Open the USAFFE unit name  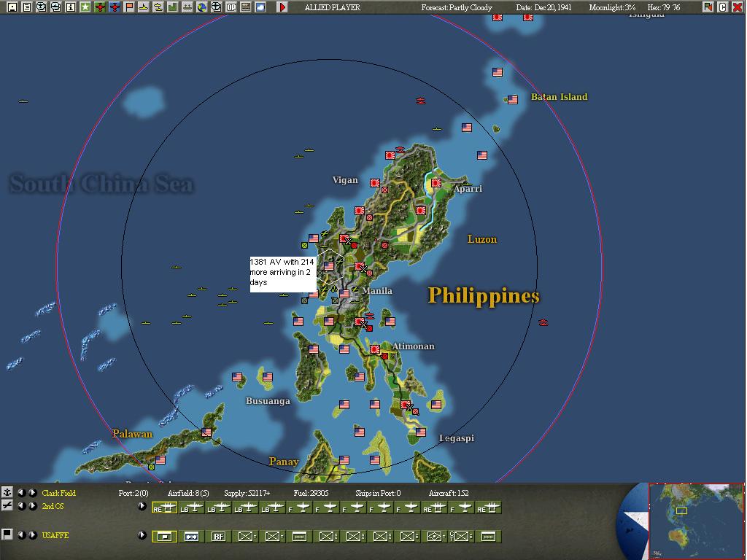[x=55, y=535]
